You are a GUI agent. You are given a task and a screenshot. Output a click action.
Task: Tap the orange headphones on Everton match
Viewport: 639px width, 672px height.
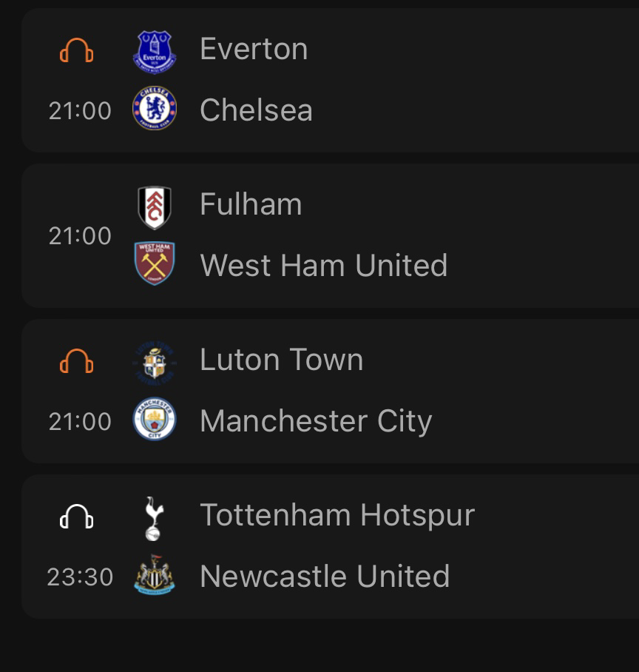(77, 50)
